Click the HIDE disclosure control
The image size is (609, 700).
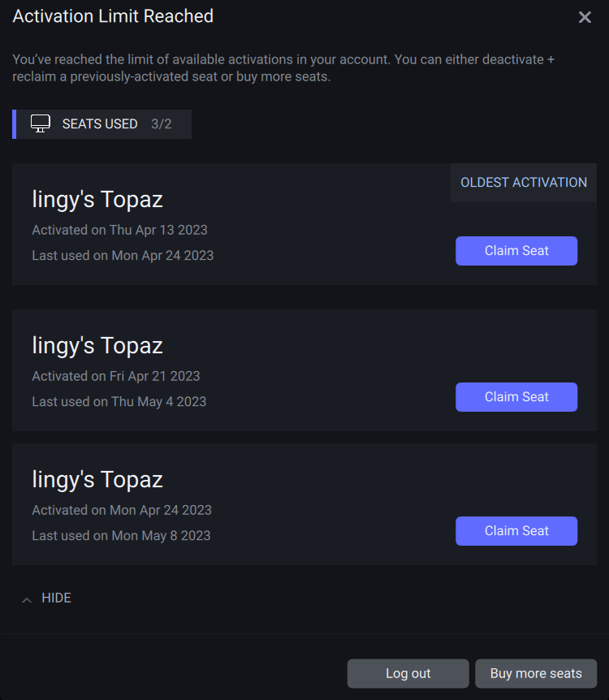click(56, 598)
